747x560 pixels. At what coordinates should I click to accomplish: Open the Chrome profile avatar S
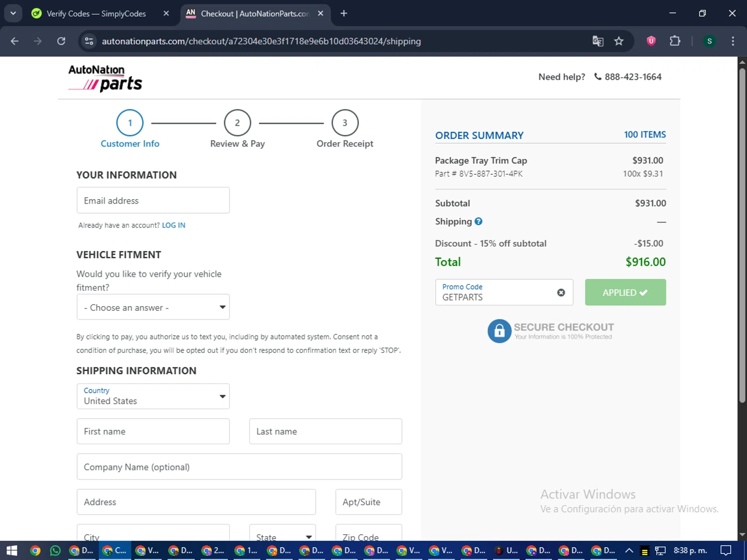[x=709, y=41]
